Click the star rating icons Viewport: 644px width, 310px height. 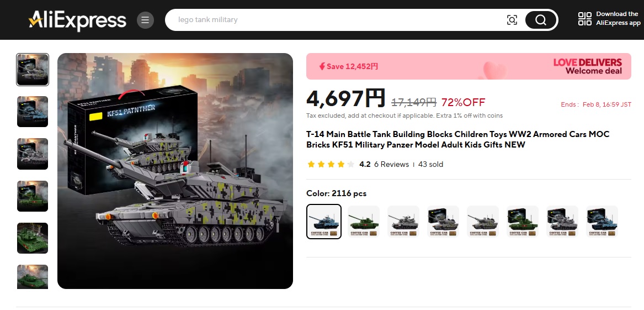[331, 165]
